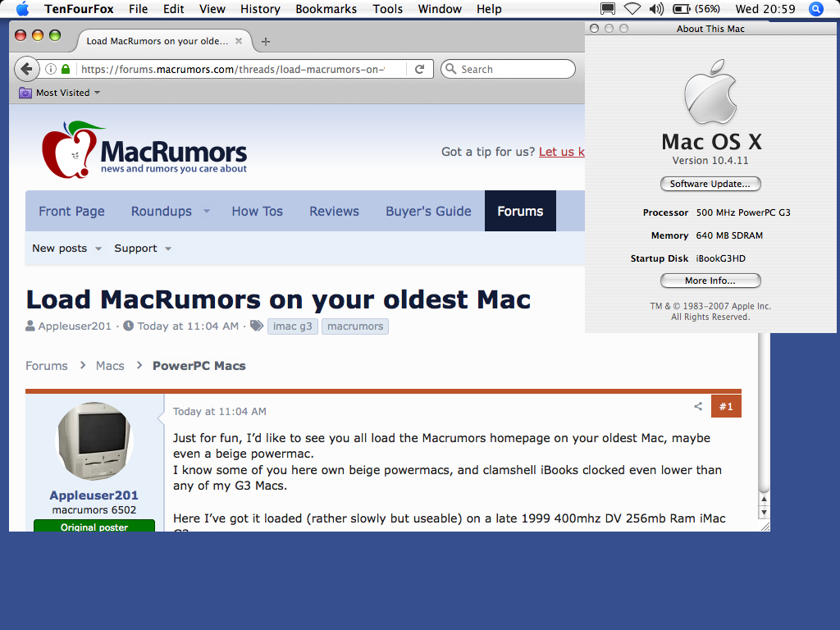Open the TenFourFox application menu
The width and height of the screenshot is (840, 630).
(x=80, y=9)
